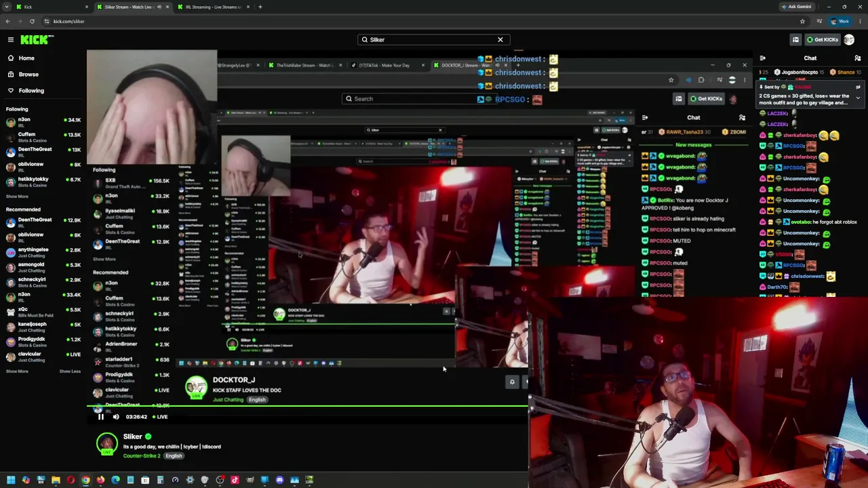Open TikTok from the taskbar
This screenshot has width=868, height=488.
coord(235,480)
